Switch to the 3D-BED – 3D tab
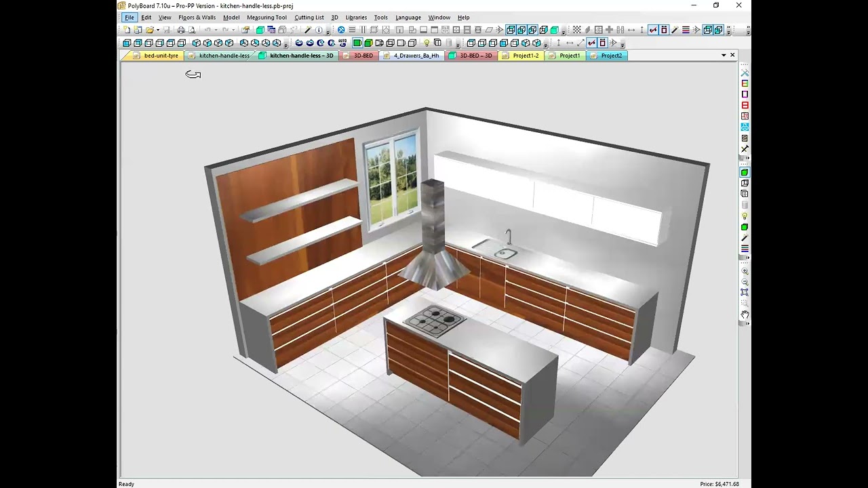 tap(471, 56)
